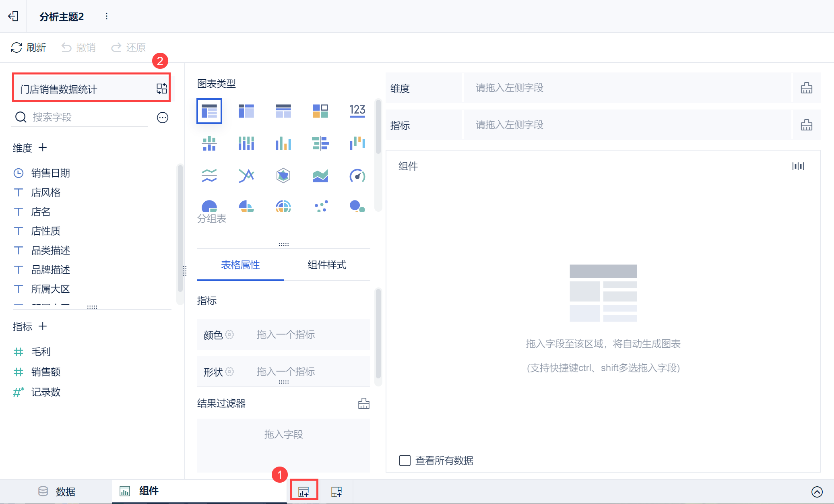Choose the KPI indicator card 123 icon

(x=357, y=111)
